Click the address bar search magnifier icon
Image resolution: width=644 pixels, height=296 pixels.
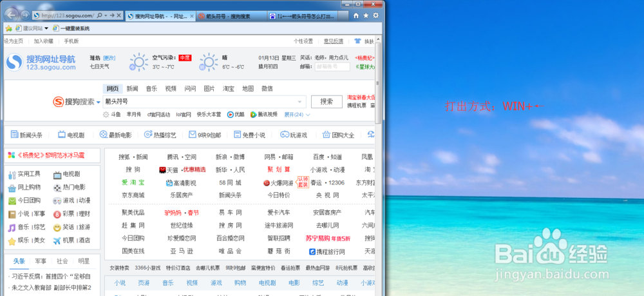100,15
